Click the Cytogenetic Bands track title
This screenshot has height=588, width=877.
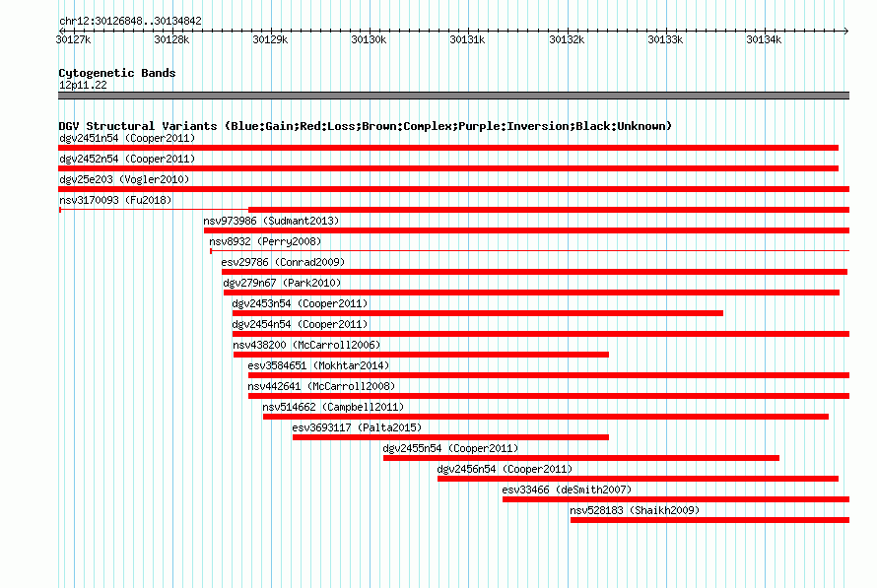click(117, 73)
